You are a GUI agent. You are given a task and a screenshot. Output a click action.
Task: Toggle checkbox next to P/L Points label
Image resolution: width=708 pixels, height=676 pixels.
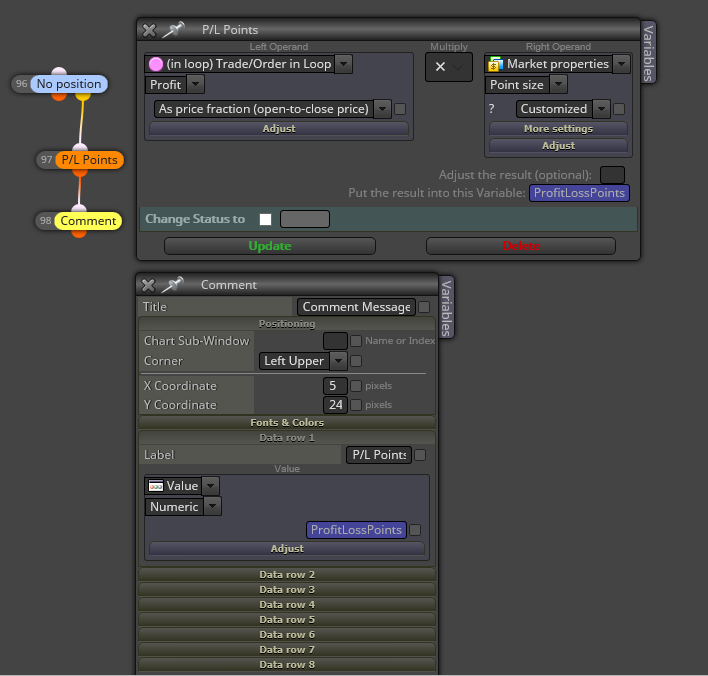tap(420, 455)
